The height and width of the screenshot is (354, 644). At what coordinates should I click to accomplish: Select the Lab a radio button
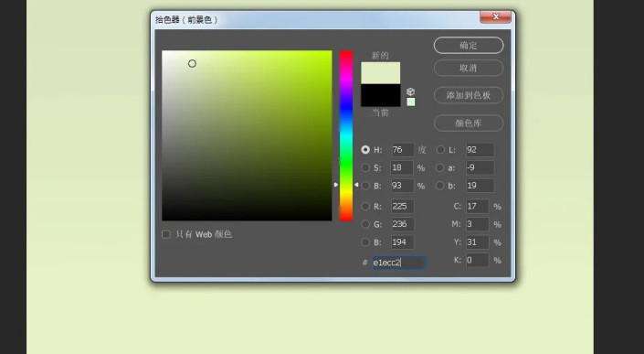pos(440,167)
